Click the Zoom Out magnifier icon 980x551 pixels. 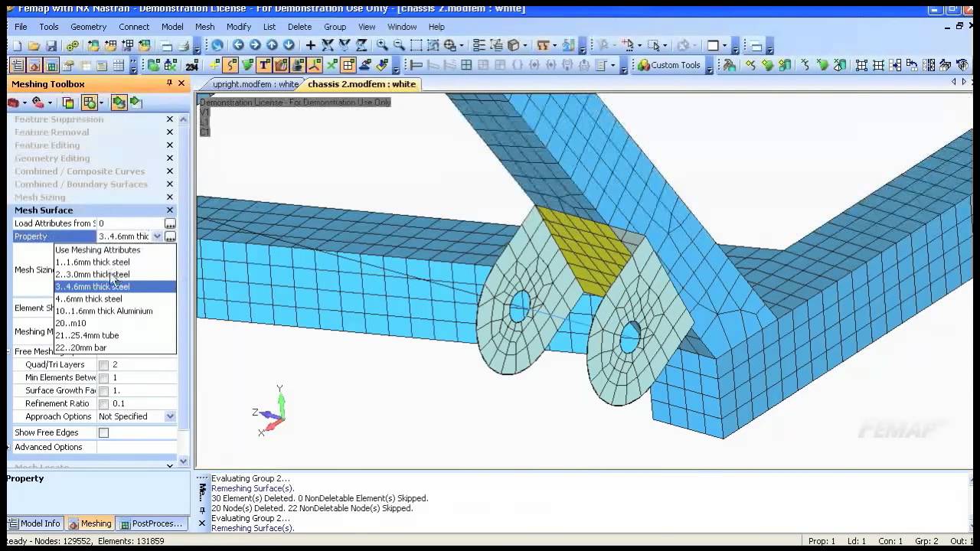(399, 46)
